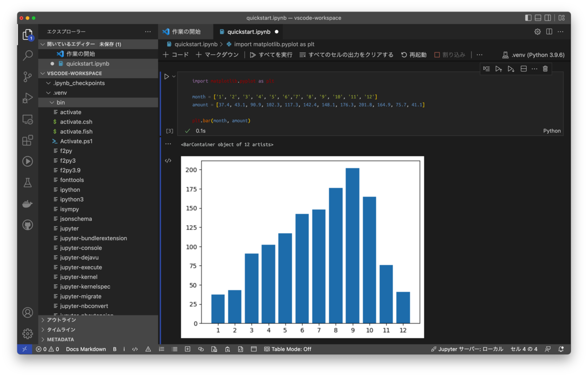Click the quickstart.ipynb breadcrumb
Image resolution: width=588 pixels, height=377 pixels.
tap(191, 44)
